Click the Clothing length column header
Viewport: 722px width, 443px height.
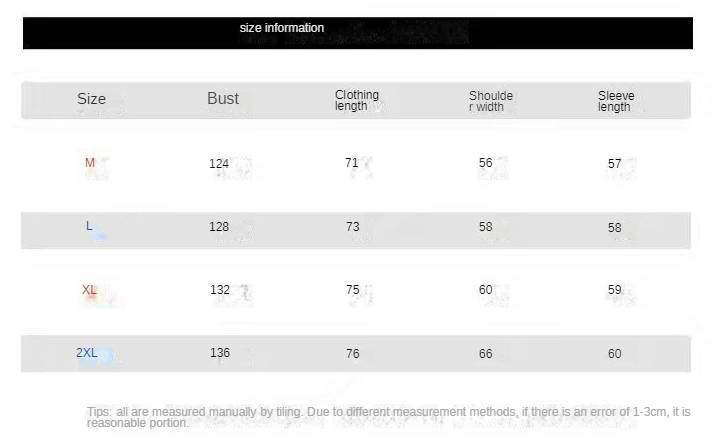tap(357, 100)
